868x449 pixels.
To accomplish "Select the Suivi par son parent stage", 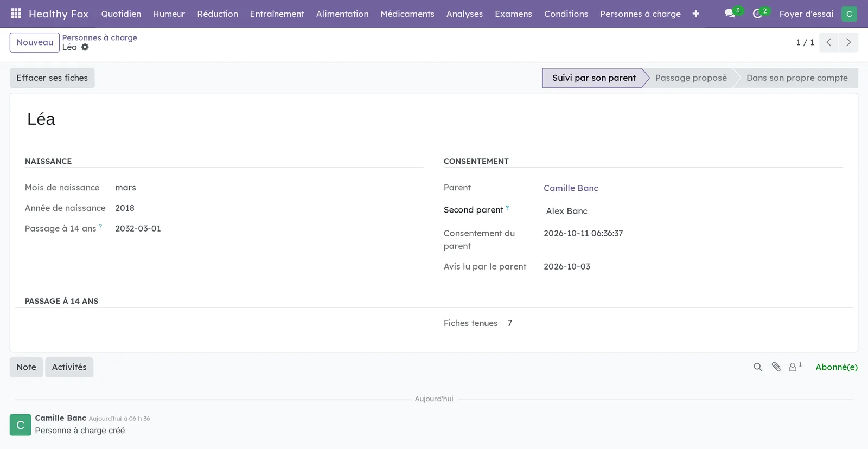I will point(593,78).
